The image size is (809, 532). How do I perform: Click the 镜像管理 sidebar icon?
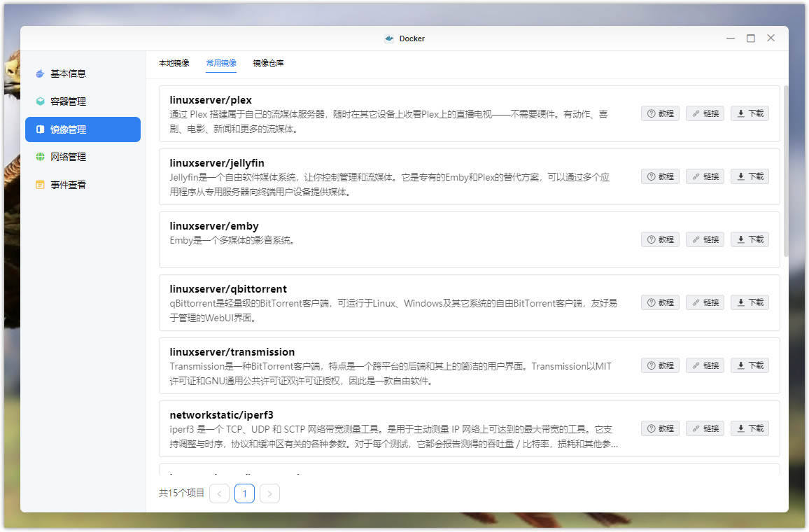(x=40, y=129)
